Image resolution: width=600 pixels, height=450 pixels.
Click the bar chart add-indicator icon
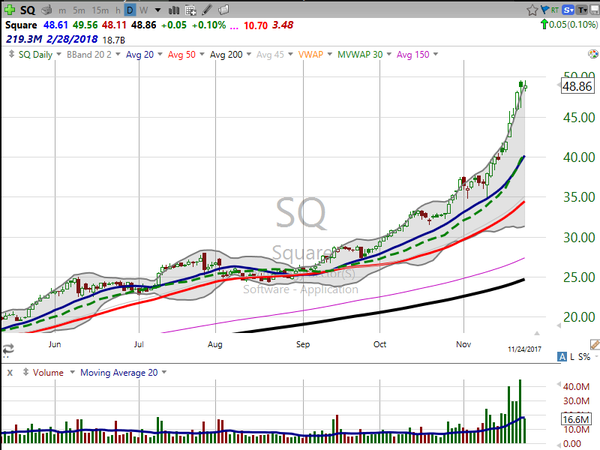[174, 10]
